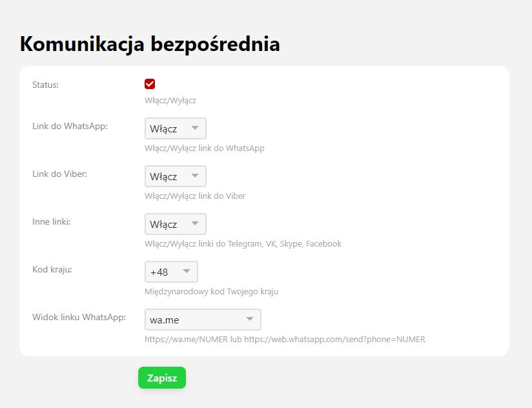Click the 'Widok linku WhatsApp:' label

(79, 317)
